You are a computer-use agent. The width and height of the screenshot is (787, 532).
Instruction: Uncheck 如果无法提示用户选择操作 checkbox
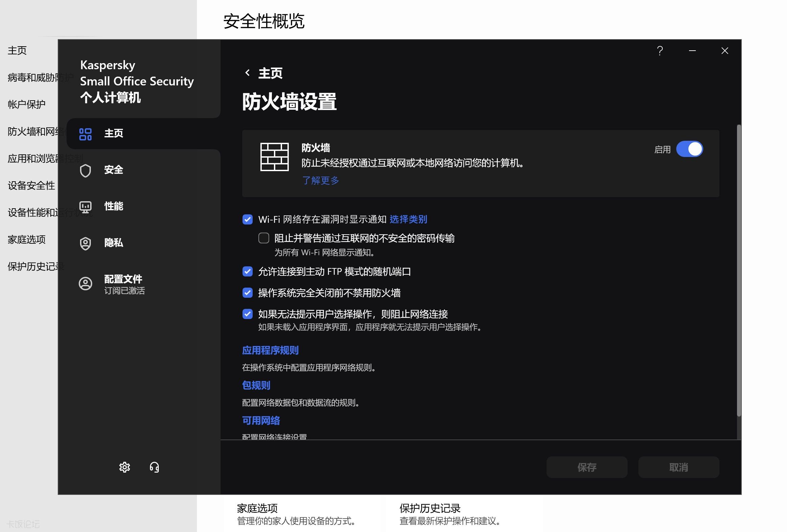click(248, 314)
